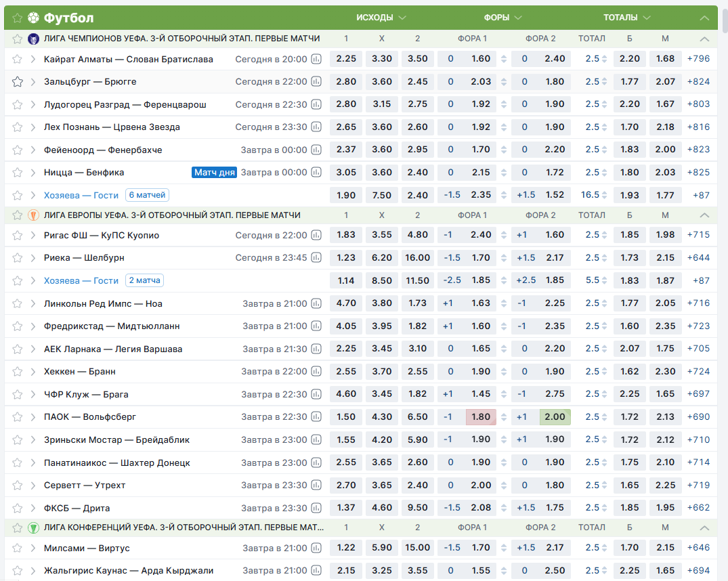Screen dimensions: 728x581
Task: Click the football icon next to Футбол
Action: tap(33, 18)
